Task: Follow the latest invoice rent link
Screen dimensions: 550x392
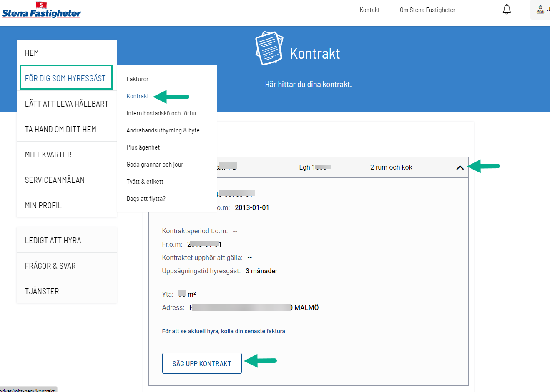Action: click(x=224, y=331)
